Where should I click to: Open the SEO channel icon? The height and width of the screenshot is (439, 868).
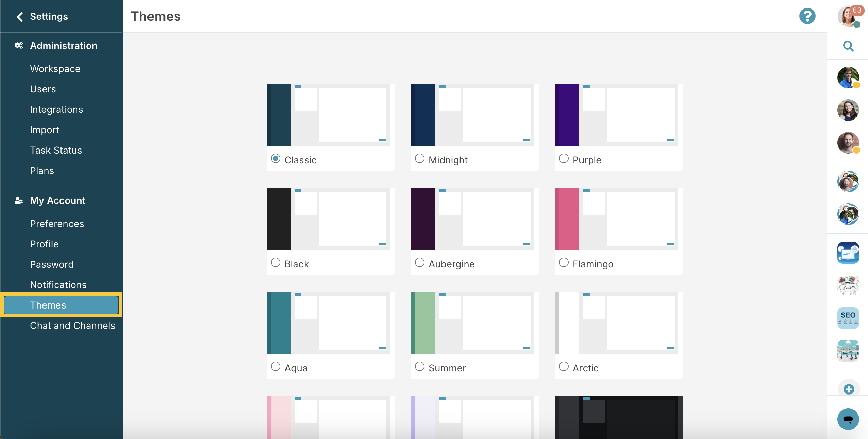(x=848, y=318)
